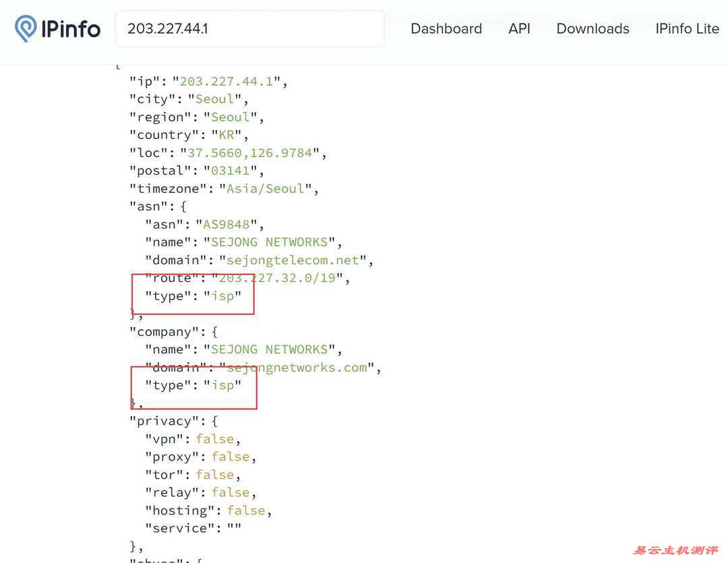Click the IP address search field
This screenshot has height=563, width=728.
(249, 29)
